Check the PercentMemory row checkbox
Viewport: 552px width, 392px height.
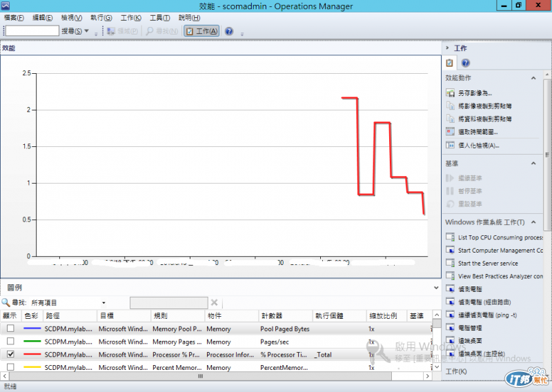10,367
